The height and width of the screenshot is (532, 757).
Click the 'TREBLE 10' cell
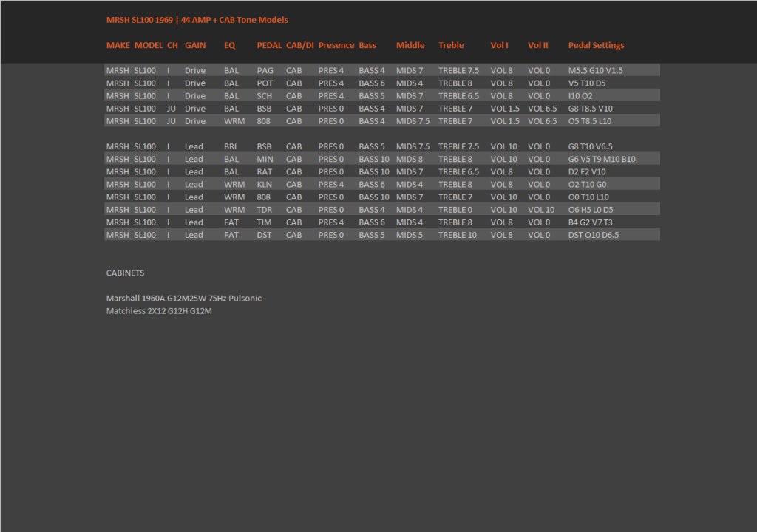(x=457, y=235)
